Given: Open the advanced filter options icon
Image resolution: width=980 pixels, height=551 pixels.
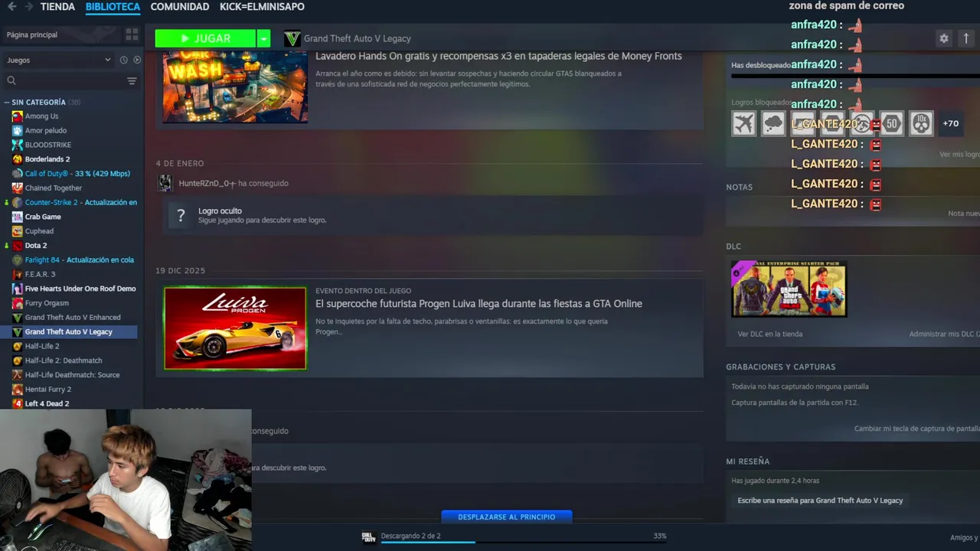Looking at the screenshot, I should (x=132, y=80).
